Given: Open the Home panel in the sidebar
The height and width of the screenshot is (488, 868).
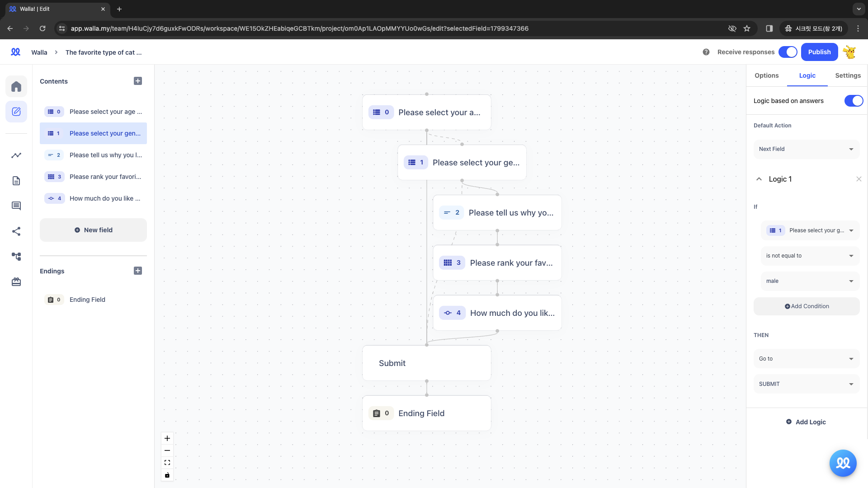Looking at the screenshot, I should tap(16, 86).
